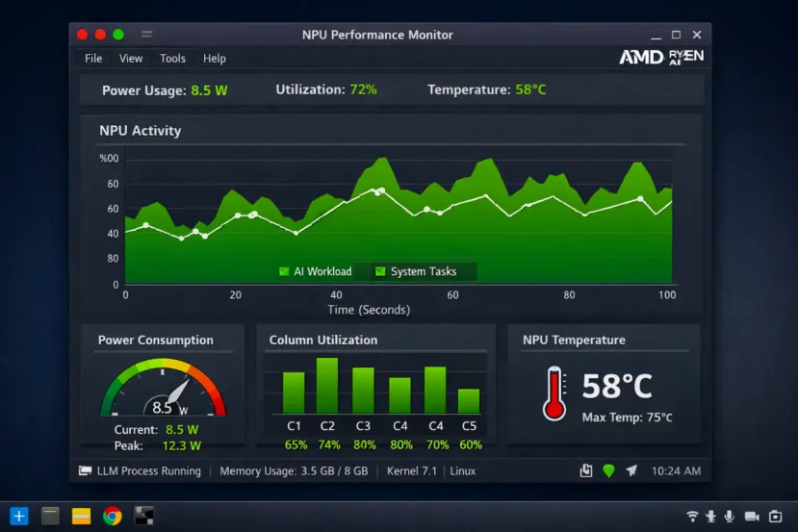Click the C5 utilization bar
Viewport: 798px width, 532px height.
tap(469, 401)
